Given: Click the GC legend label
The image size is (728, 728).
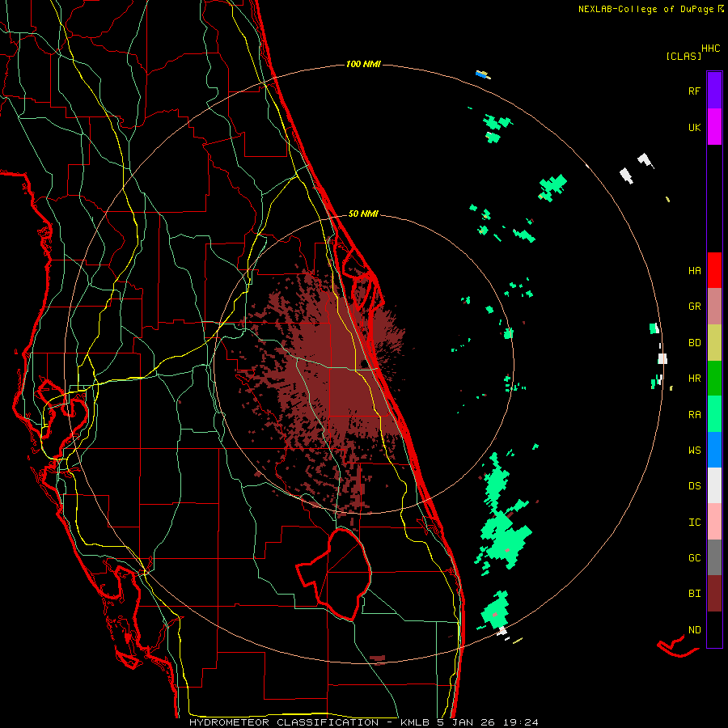Looking at the screenshot, I should point(694,558).
